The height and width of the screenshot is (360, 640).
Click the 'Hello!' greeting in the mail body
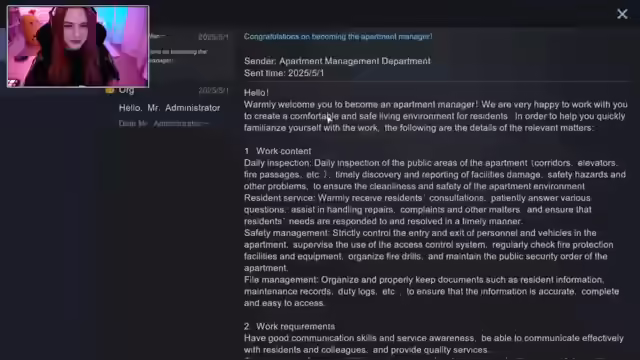256,93
